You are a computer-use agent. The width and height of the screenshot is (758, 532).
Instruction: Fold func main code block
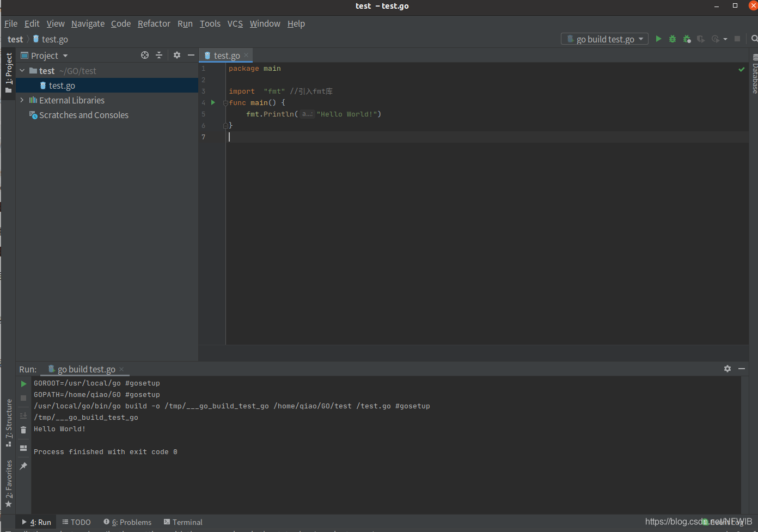(225, 103)
